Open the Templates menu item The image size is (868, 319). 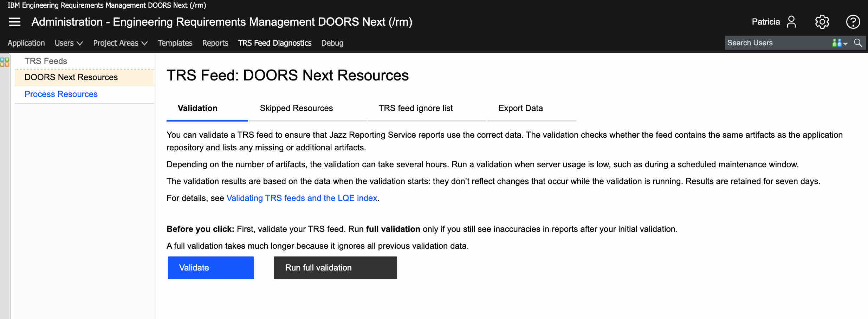(x=175, y=43)
